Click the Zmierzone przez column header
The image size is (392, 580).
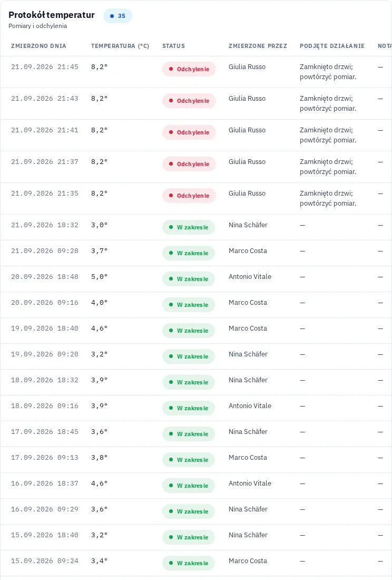[258, 46]
